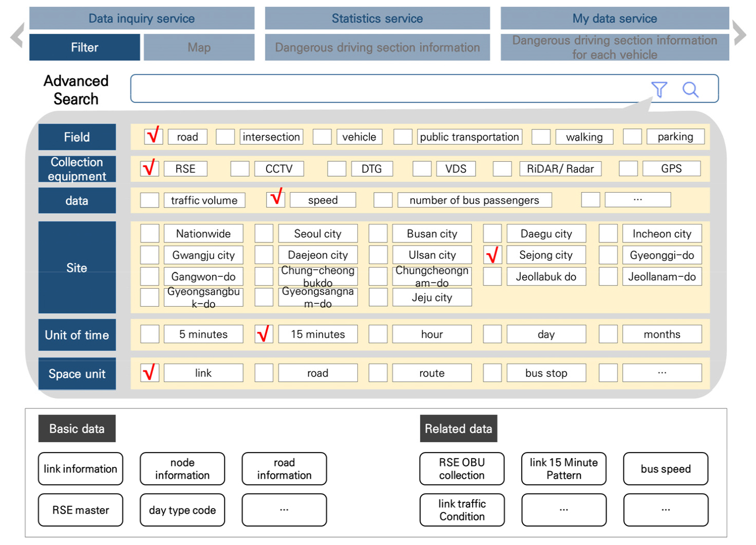Check the Jeju city checkbox
This screenshot has width=756, height=545.
[x=378, y=297]
